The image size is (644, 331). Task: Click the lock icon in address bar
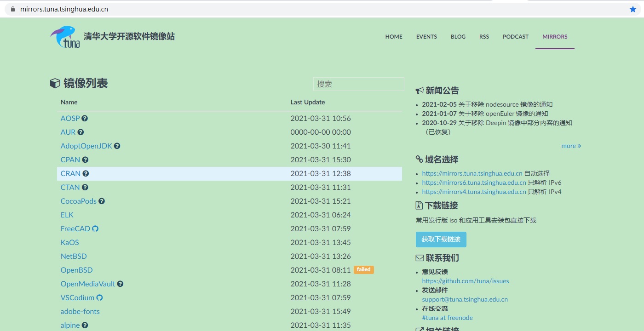pyautogui.click(x=12, y=9)
